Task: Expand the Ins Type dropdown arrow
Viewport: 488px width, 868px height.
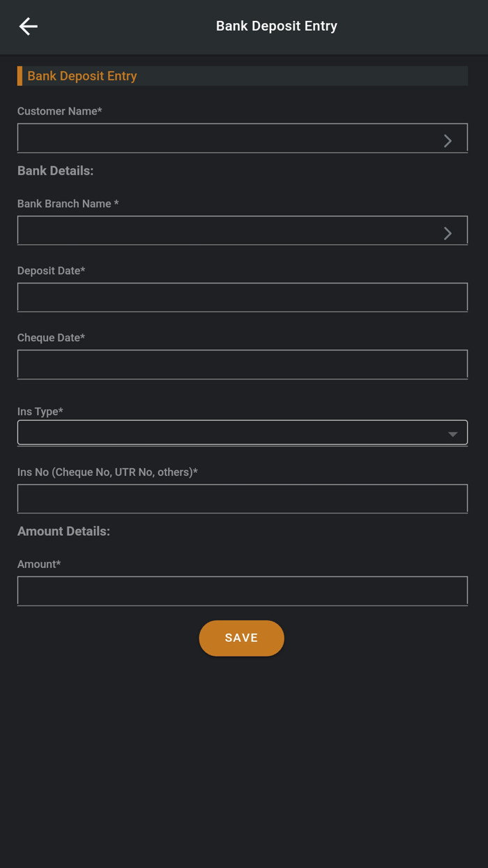Action: point(452,434)
